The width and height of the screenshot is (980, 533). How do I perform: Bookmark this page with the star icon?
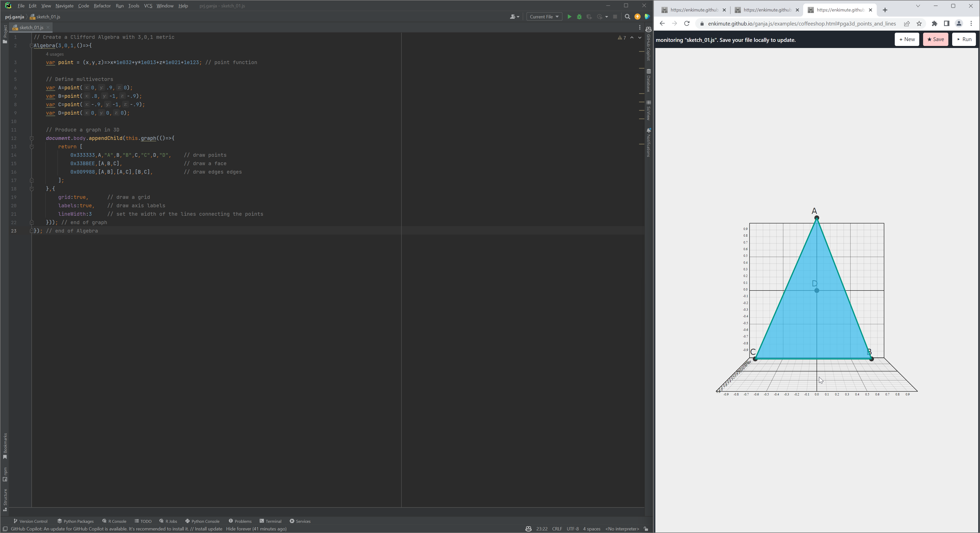(919, 23)
